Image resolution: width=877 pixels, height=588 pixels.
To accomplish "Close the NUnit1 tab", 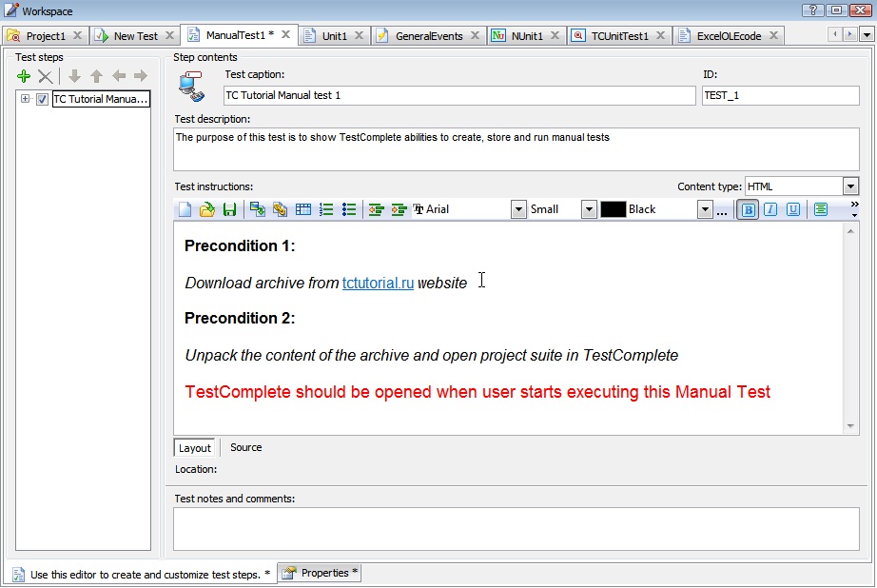I will point(555,35).
